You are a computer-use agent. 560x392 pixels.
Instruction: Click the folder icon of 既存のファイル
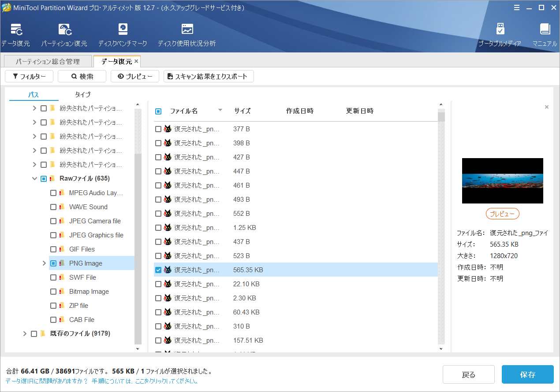pyautogui.click(x=43, y=334)
